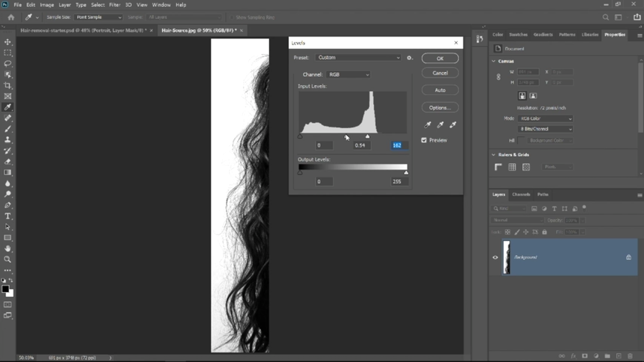
Task: Hide the Background layer visibility eye
Action: [x=495, y=257]
